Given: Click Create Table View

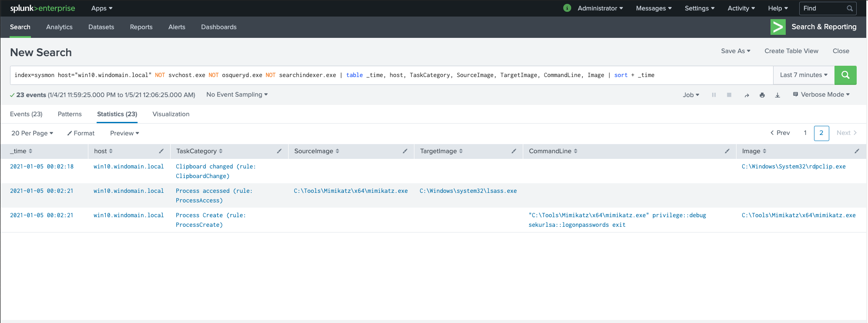Looking at the screenshot, I should coord(791,51).
